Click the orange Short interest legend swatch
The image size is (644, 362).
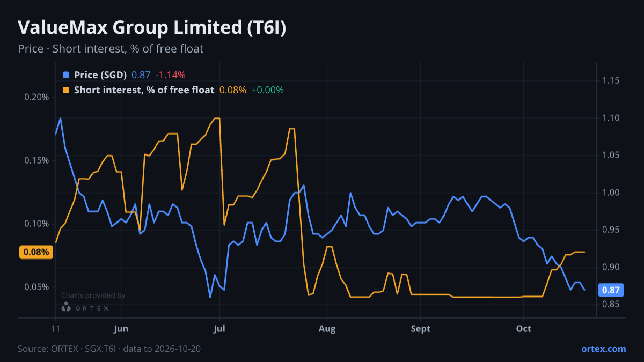tap(66, 90)
